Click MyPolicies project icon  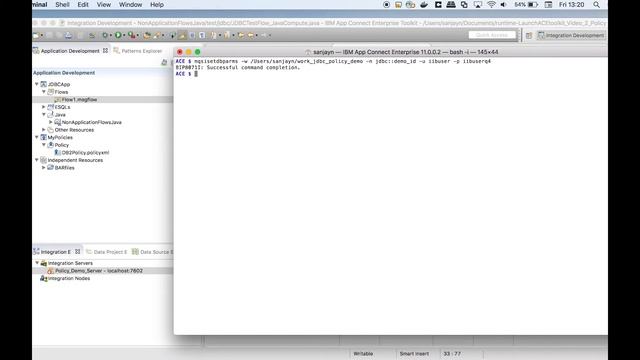(44, 137)
